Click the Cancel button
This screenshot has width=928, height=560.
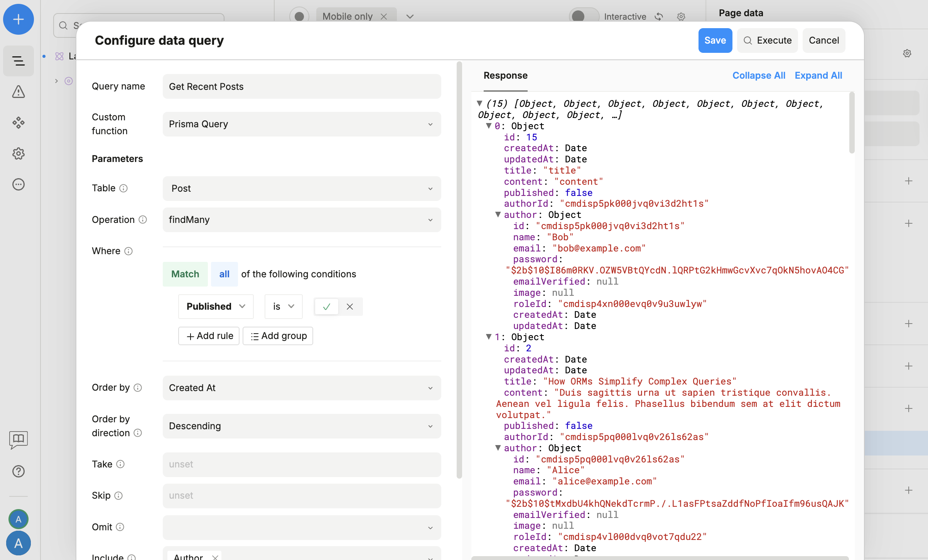click(824, 40)
